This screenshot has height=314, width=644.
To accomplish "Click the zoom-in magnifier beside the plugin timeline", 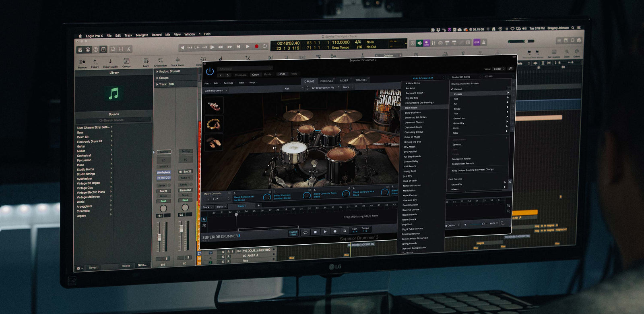I will pos(508,205).
